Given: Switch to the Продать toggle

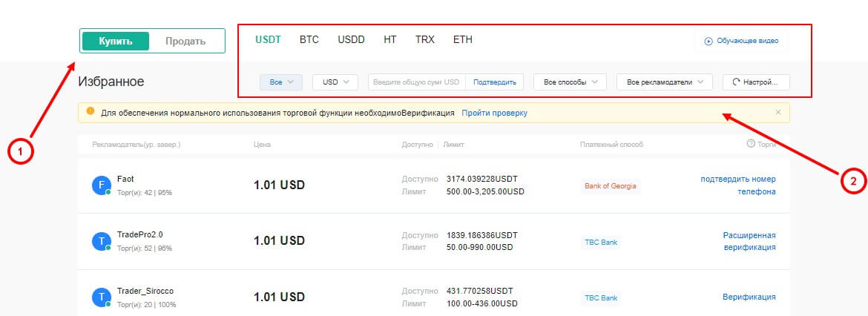Looking at the screenshot, I should 185,41.
